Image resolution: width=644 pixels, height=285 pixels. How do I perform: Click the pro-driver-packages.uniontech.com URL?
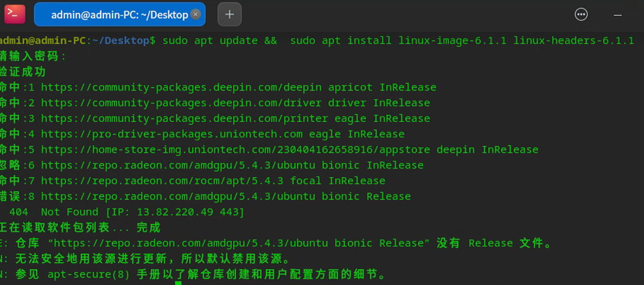[x=171, y=134]
